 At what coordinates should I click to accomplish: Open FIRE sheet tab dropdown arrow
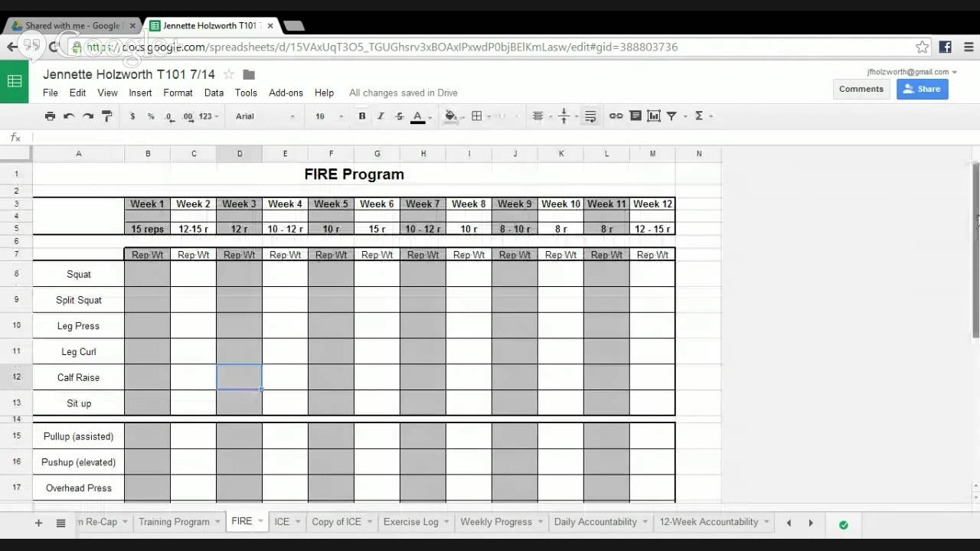260,522
